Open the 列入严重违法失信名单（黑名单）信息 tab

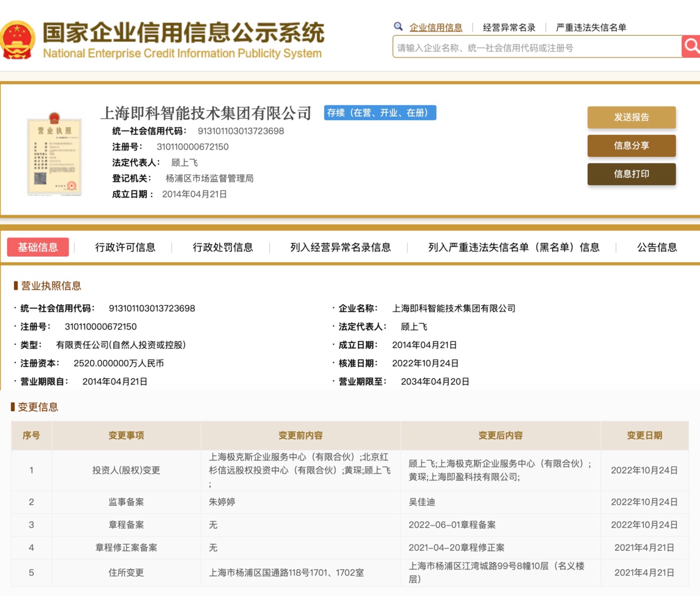[513, 247]
